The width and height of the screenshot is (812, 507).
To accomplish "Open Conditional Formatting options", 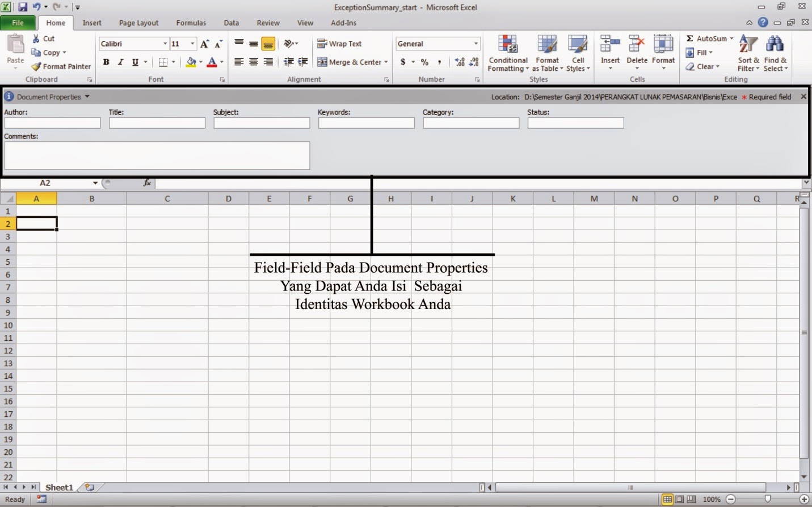I will [x=507, y=53].
